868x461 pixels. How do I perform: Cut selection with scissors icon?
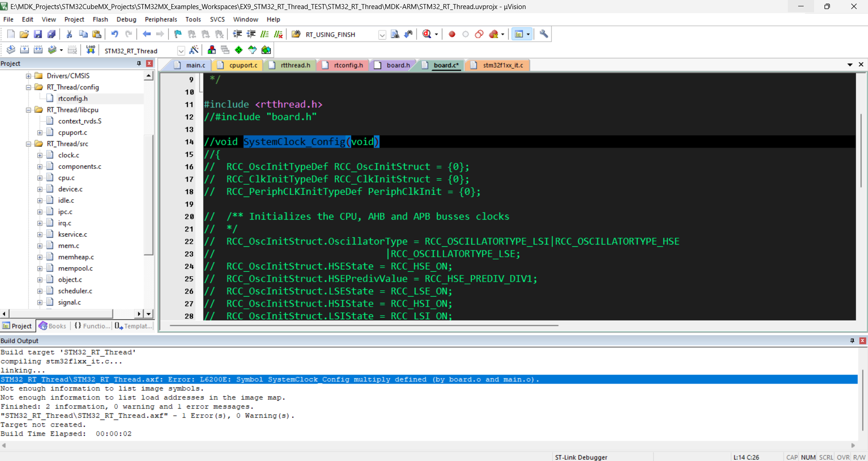pos(69,34)
